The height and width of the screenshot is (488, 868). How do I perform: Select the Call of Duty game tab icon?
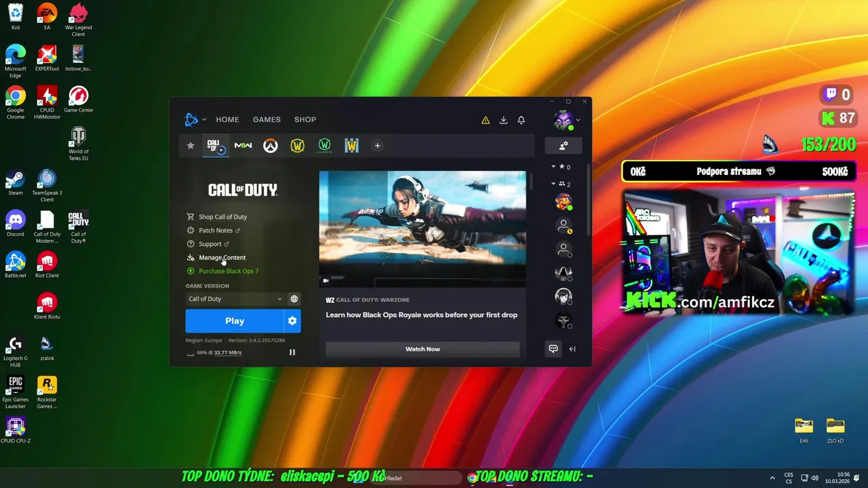pos(216,146)
